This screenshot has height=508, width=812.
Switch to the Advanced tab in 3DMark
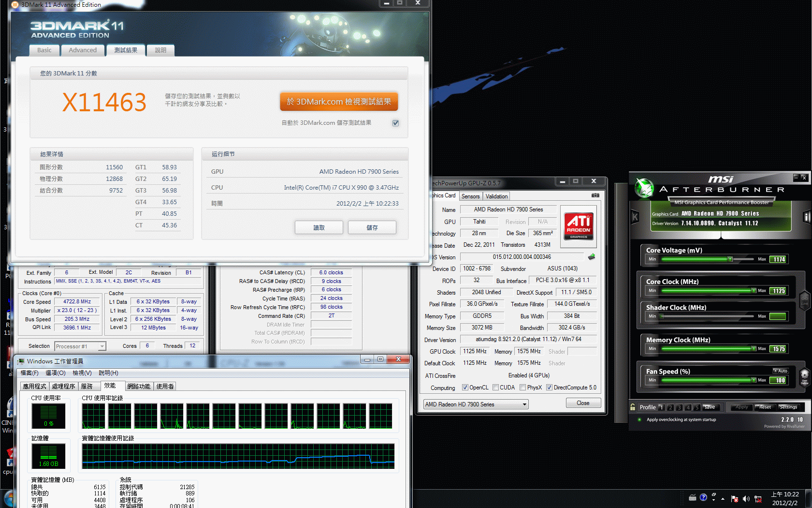(x=83, y=50)
